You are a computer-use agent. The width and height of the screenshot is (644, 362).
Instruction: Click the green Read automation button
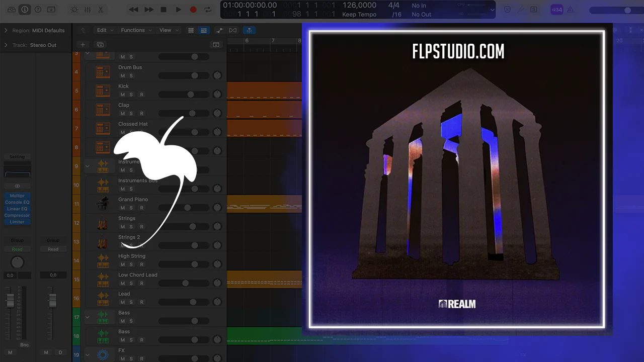point(17,249)
